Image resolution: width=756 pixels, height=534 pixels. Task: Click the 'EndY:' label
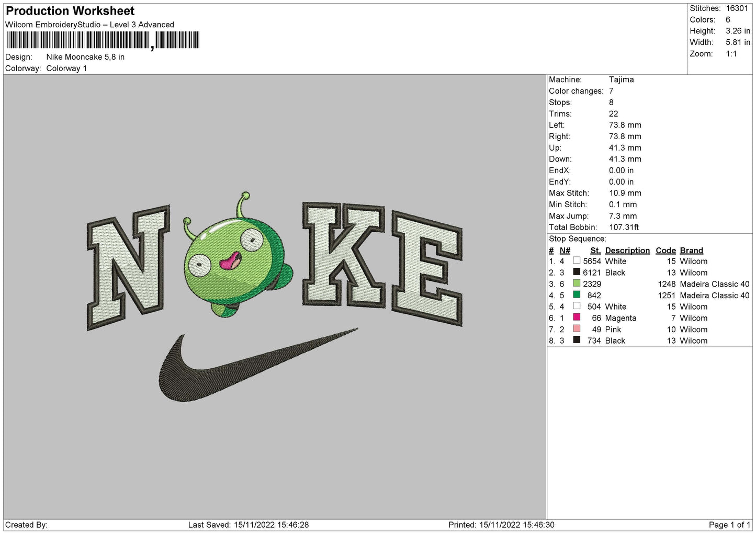pos(559,182)
